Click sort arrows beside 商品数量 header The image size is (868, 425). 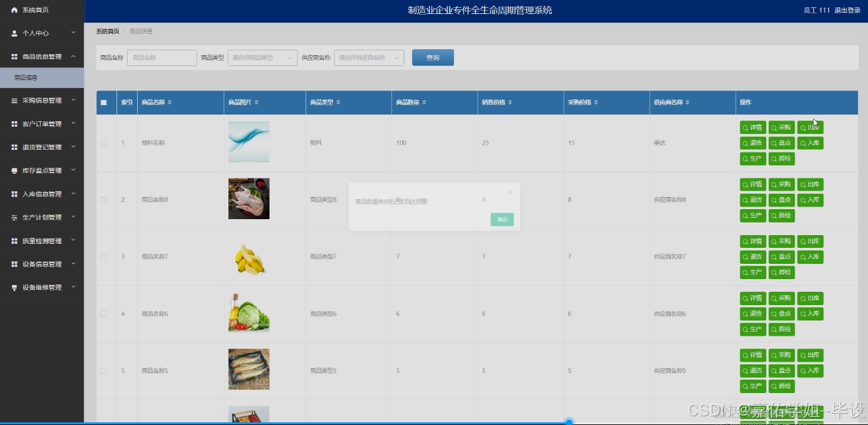[424, 103]
